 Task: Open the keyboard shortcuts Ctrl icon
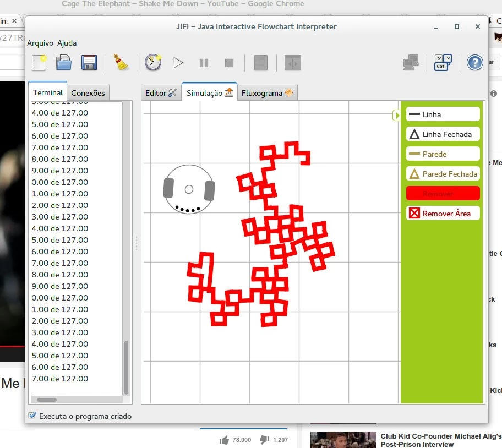click(443, 63)
